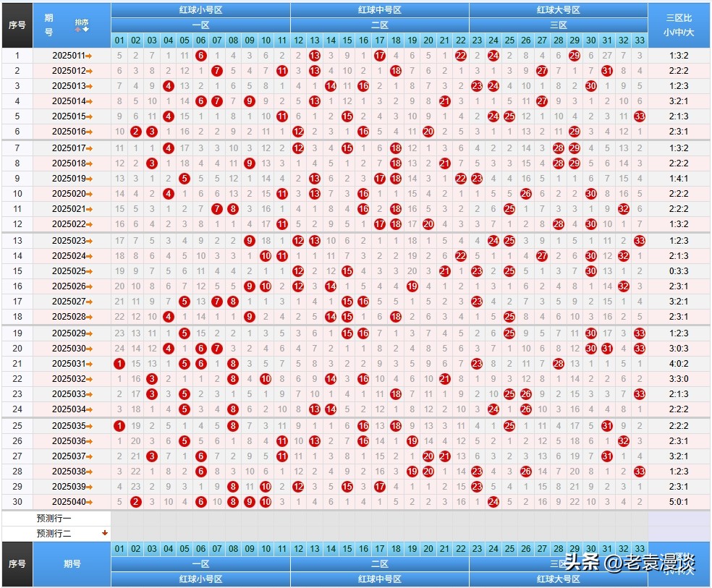Expand more rows via 预测行二 red down arrow

tap(105, 534)
